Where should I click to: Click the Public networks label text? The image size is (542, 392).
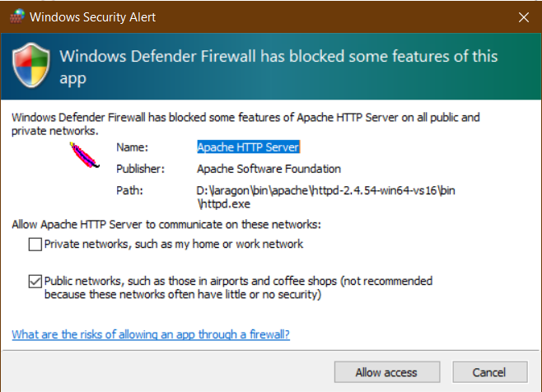[x=238, y=287]
